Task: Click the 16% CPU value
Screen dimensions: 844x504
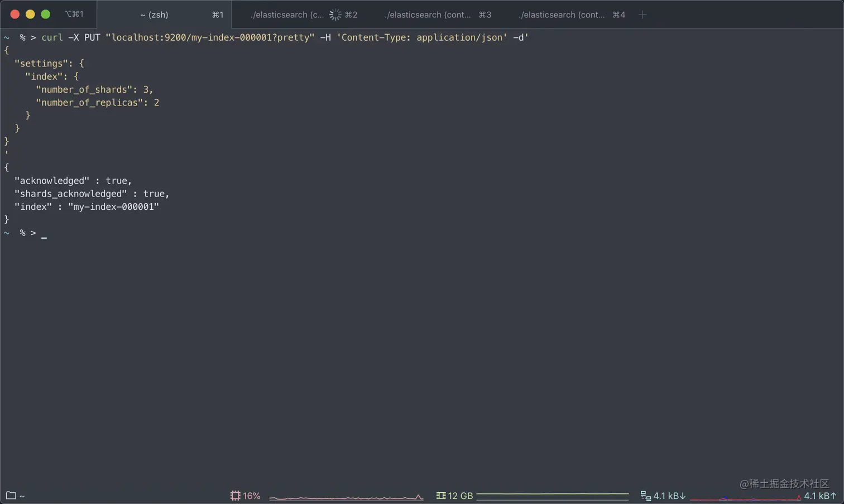Action: (252, 496)
